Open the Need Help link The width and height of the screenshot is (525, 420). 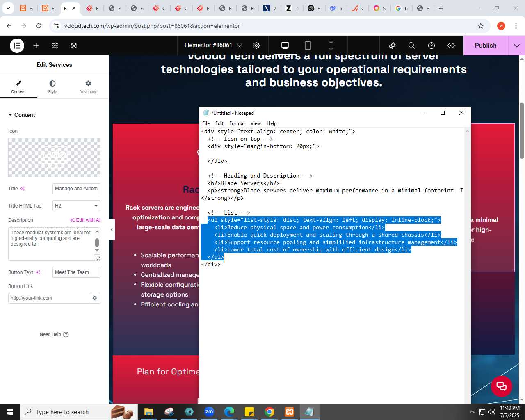pyautogui.click(x=54, y=334)
